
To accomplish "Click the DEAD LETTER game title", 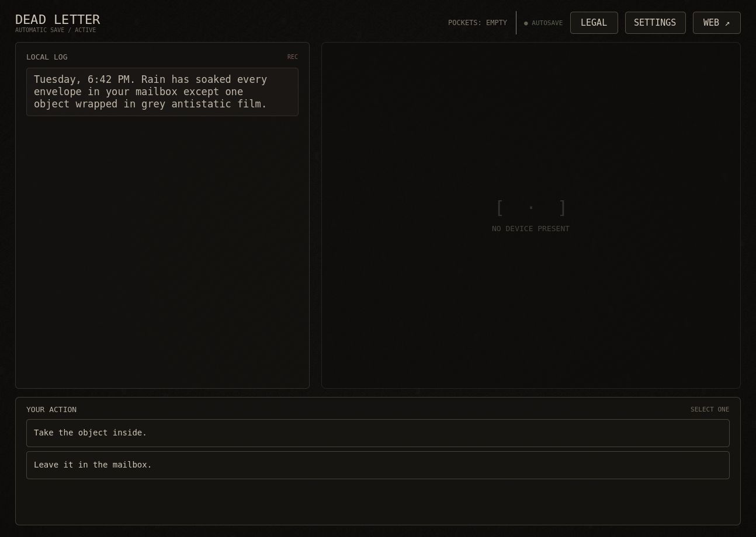I will (x=57, y=20).
